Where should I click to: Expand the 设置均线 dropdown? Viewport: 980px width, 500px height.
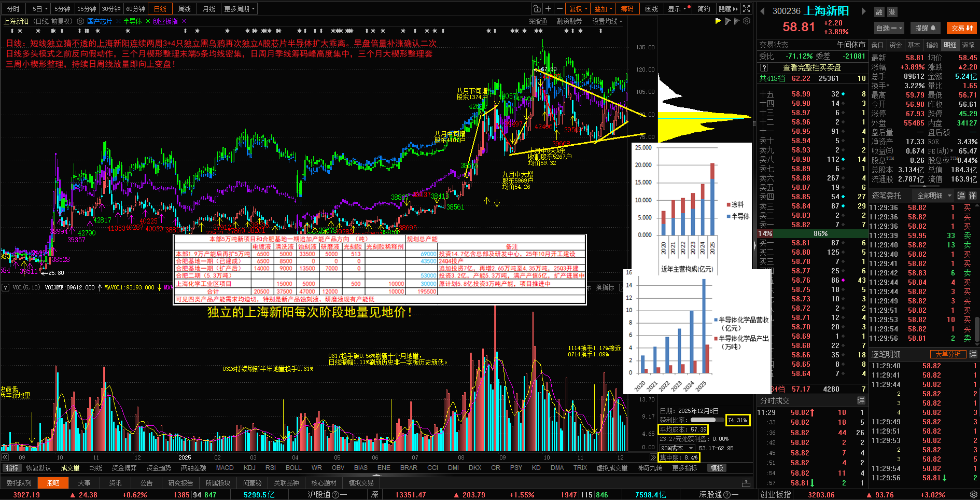pyautogui.click(x=607, y=21)
